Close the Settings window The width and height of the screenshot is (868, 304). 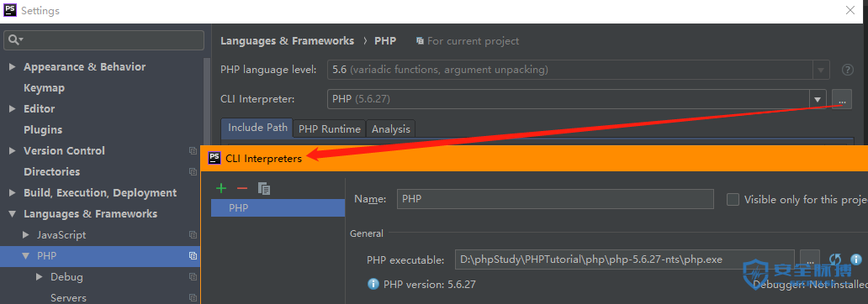[849, 10]
